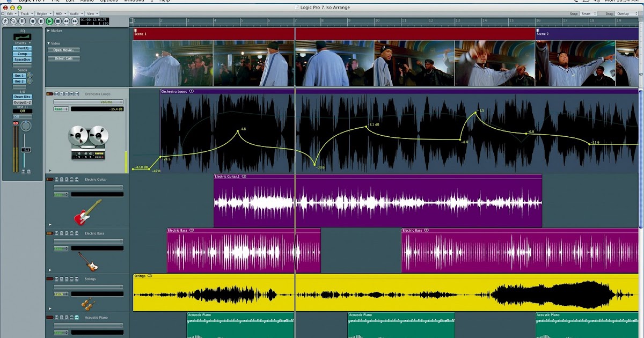Start playback with the green Play button

(x=49, y=21)
